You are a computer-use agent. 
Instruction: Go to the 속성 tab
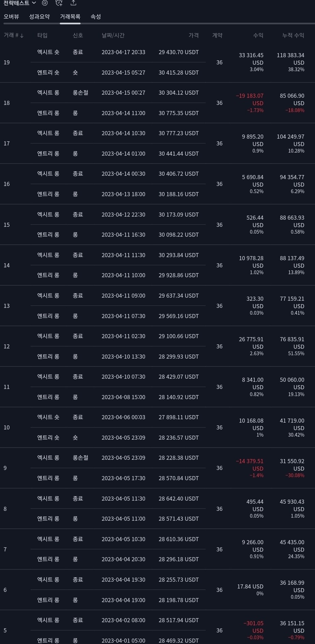[96, 17]
